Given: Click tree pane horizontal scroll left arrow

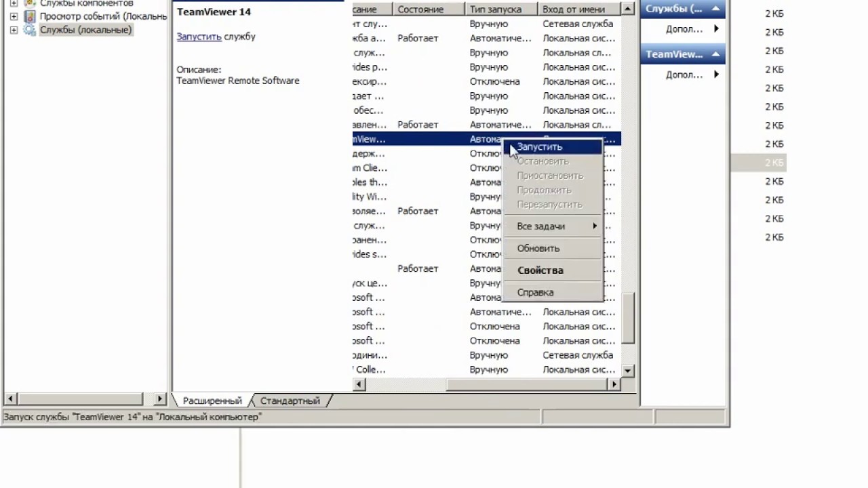Looking at the screenshot, I should (10, 399).
